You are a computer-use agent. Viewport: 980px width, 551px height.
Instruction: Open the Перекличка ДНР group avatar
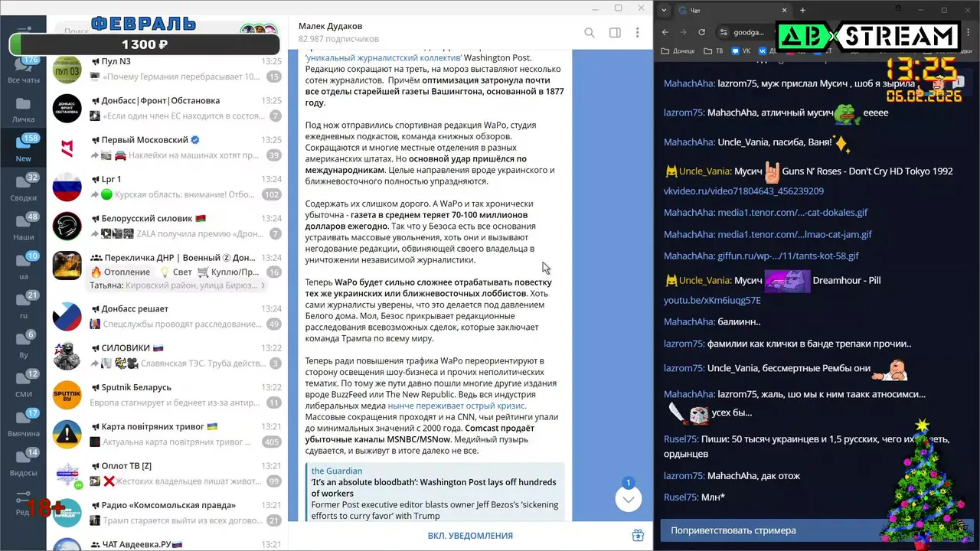coord(67,266)
